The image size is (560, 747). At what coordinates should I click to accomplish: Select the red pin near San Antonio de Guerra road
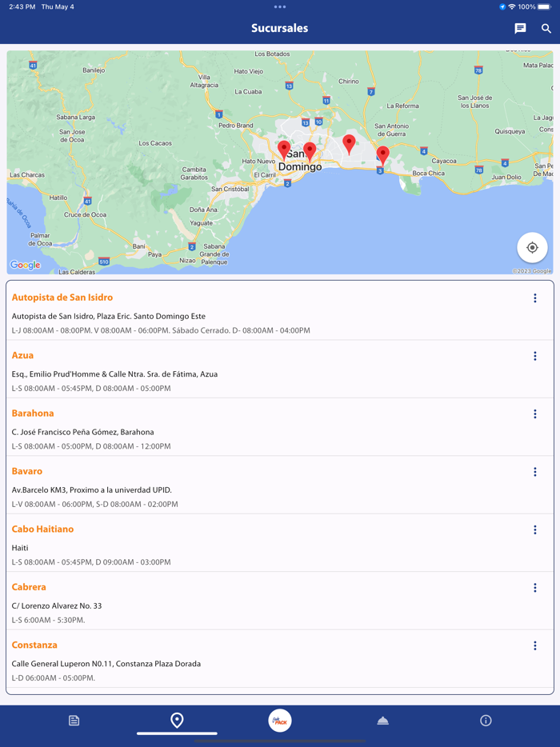click(x=350, y=144)
